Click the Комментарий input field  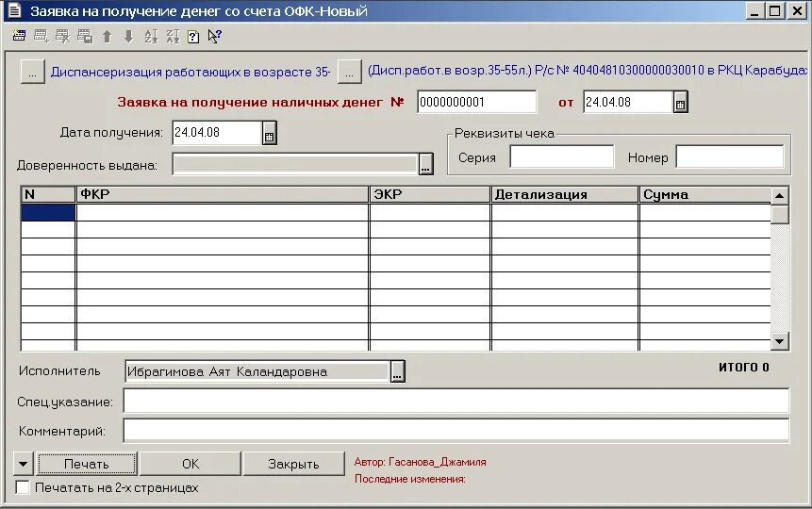pos(456,431)
